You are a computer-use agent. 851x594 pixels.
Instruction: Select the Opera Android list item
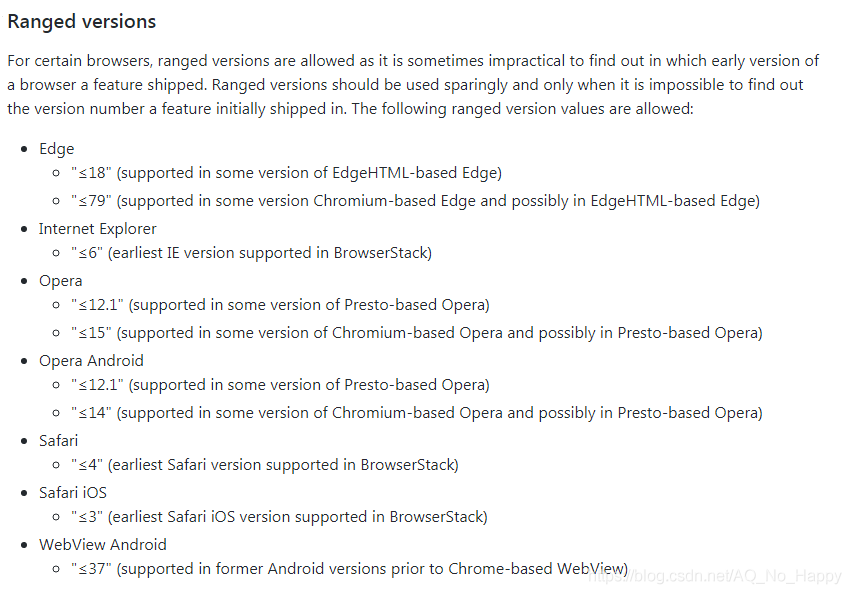point(91,361)
